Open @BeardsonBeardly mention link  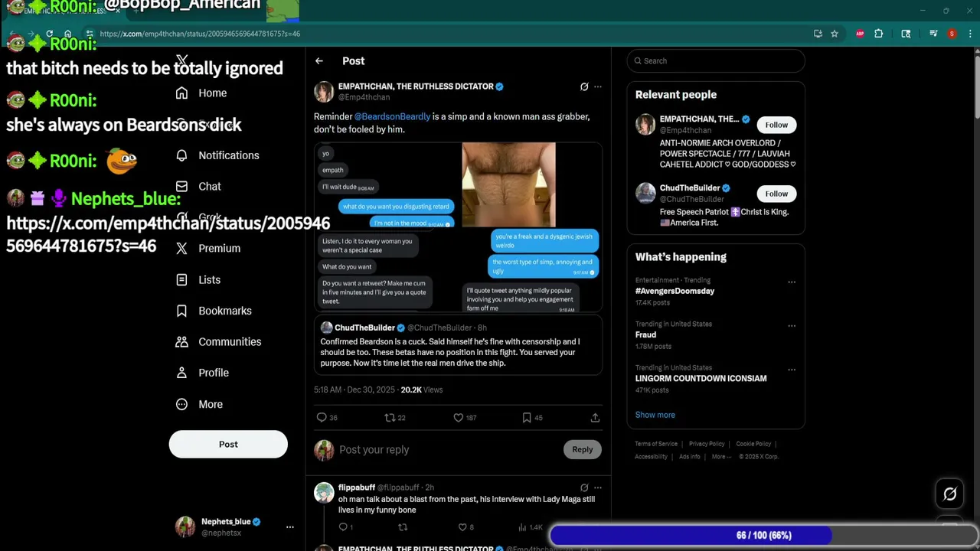(392, 117)
